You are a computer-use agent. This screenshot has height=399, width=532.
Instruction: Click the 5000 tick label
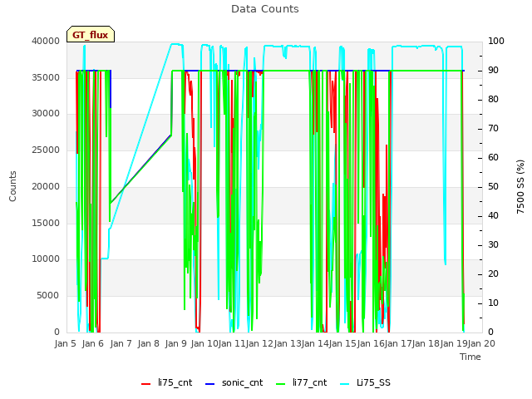(x=48, y=296)
